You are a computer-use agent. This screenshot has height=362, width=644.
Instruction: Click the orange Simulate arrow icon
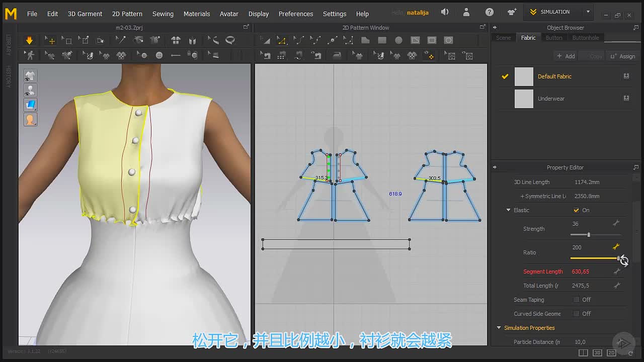(x=29, y=40)
